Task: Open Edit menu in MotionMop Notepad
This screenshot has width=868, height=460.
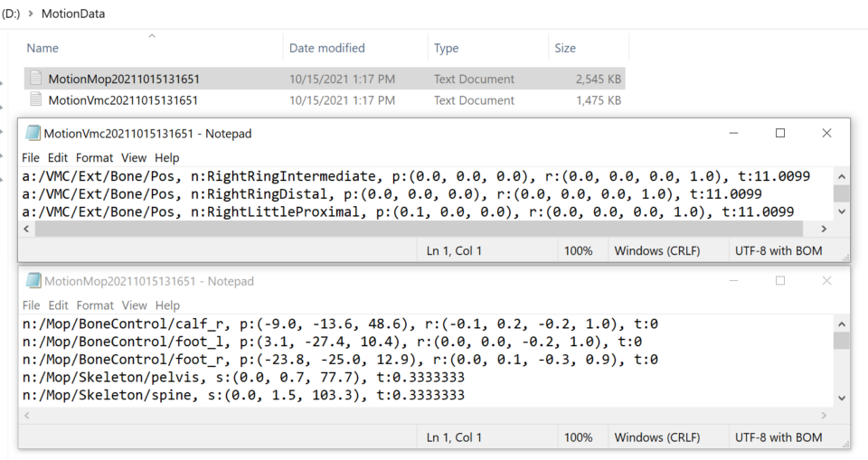Action: pos(58,305)
